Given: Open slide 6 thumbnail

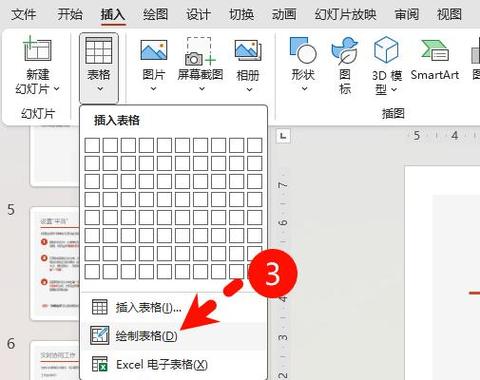Looking at the screenshot, I should (x=55, y=360).
